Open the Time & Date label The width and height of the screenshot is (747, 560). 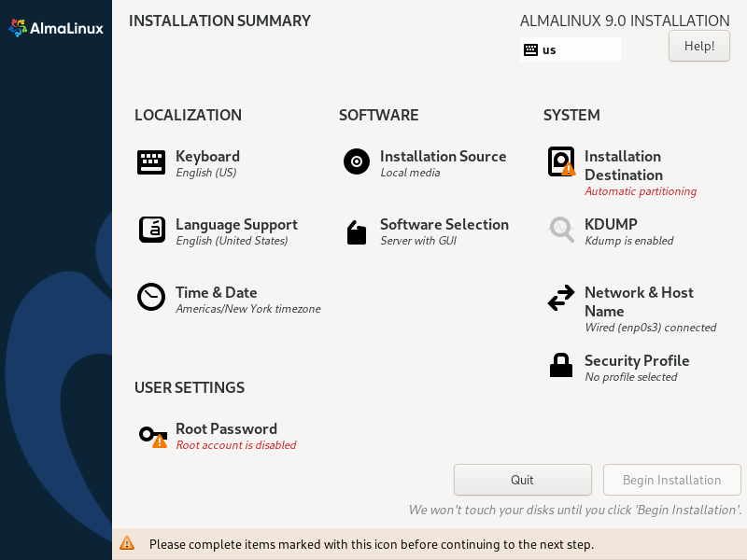(x=217, y=292)
